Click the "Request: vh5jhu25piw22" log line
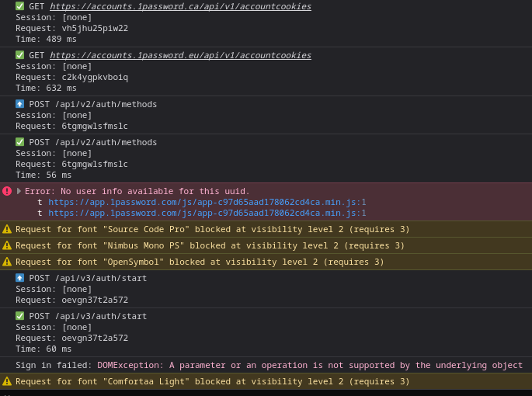532x396 pixels. (x=71, y=28)
